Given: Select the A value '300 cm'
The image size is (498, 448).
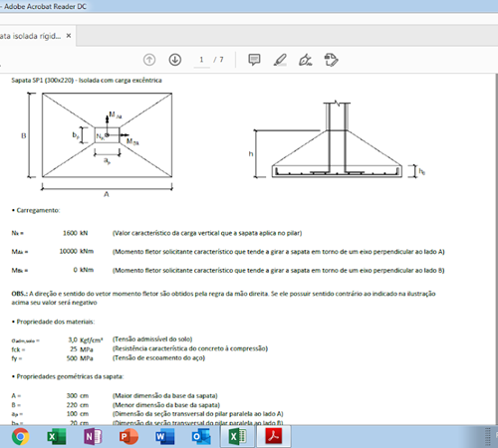Looking at the screenshot, I should [x=78, y=395].
